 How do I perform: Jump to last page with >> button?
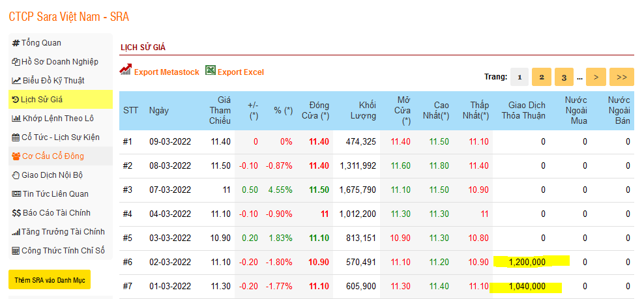tap(622, 78)
